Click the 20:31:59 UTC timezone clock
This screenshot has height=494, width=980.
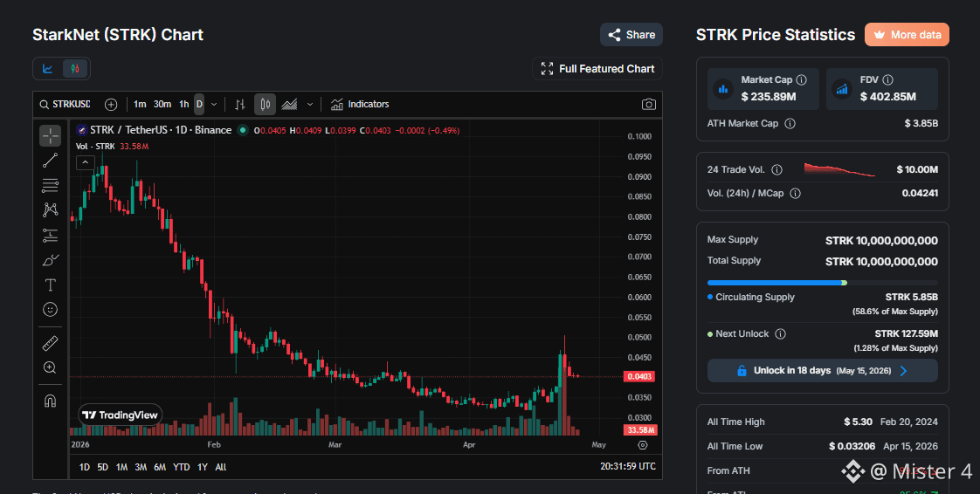click(x=627, y=467)
